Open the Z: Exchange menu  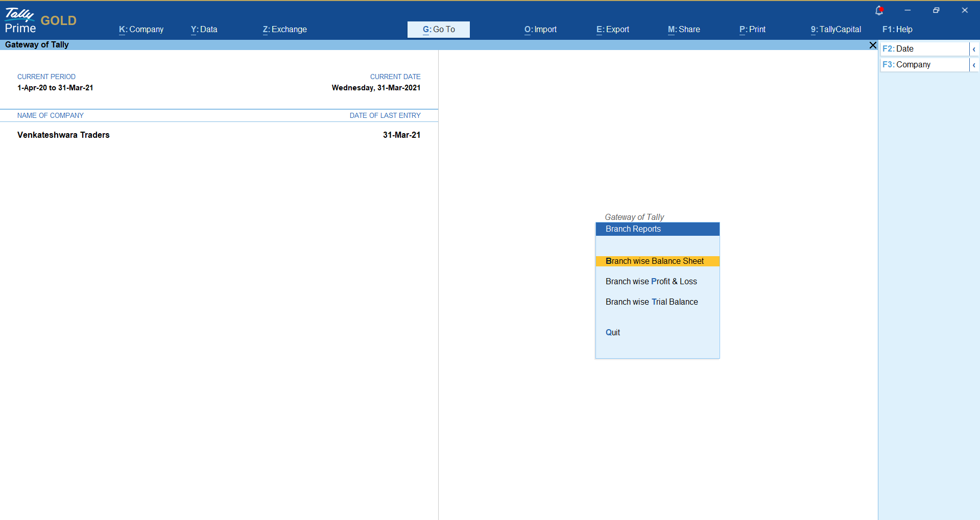(x=284, y=30)
